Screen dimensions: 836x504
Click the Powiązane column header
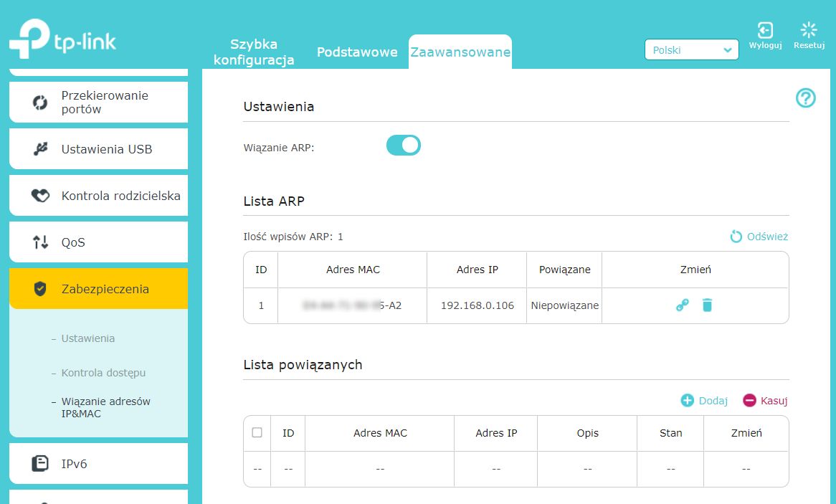click(x=564, y=270)
